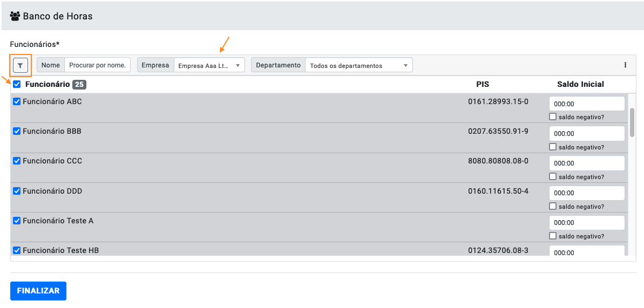The height and width of the screenshot is (308, 644).
Task: Uncheck Funcionário Teste HB checkbox
Action: 17,250
